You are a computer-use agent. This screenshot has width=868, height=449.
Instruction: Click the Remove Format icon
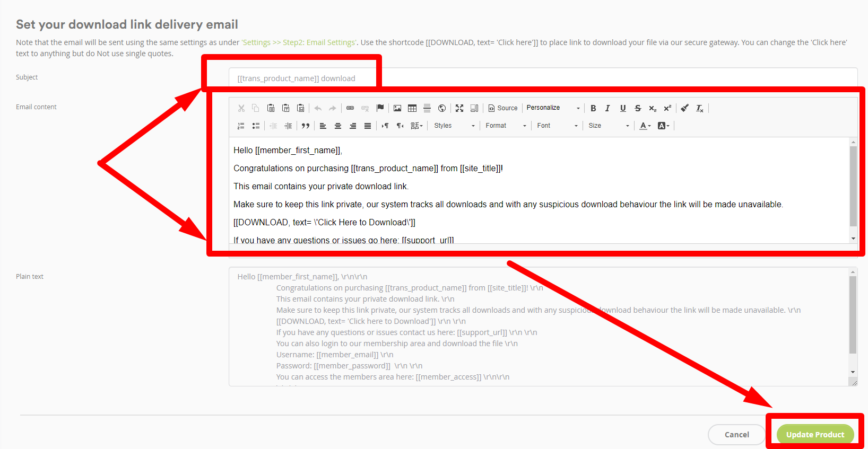[700, 108]
